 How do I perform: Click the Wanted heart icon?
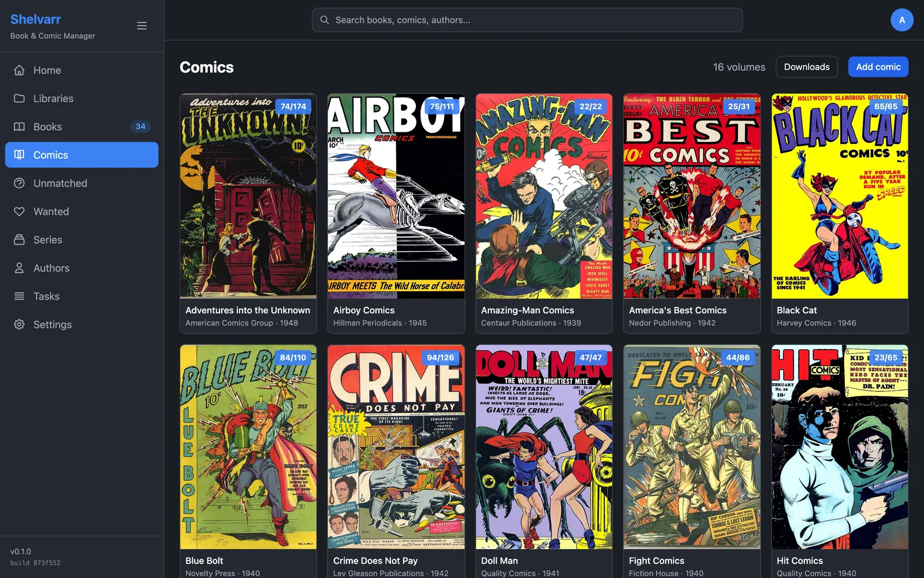pos(19,212)
